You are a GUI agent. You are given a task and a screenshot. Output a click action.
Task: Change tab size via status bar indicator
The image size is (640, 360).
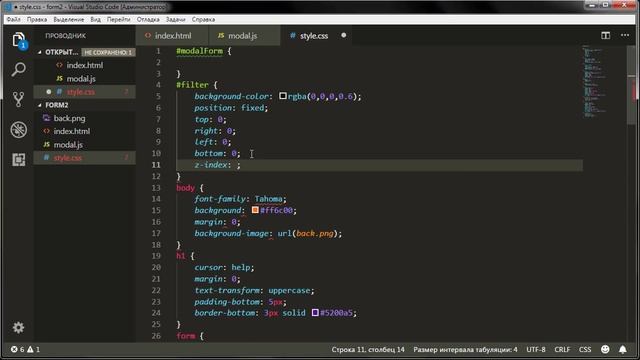465,349
